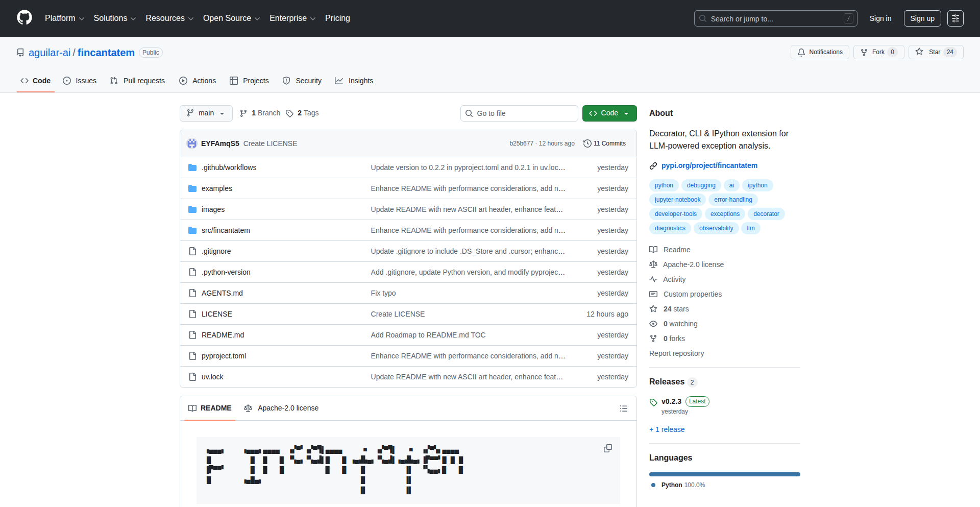Screen dimensions: 980x507
Task: Expand the Enterprise menu
Action: click(x=292, y=18)
